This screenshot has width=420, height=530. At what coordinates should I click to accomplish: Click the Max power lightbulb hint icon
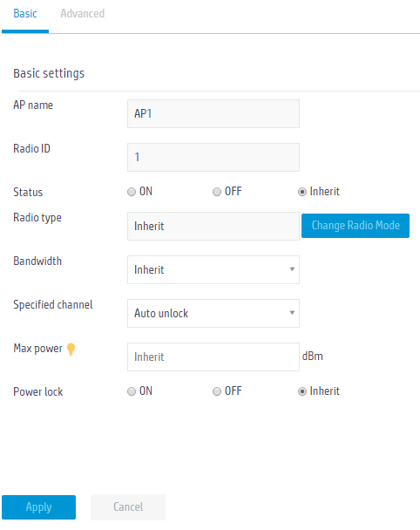coord(71,350)
